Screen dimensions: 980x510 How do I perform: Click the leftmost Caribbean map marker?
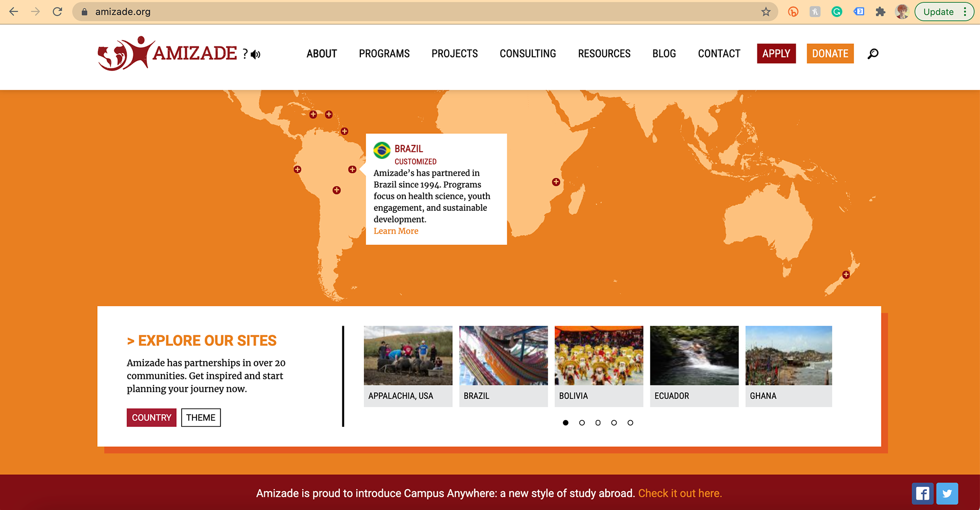coord(313,114)
